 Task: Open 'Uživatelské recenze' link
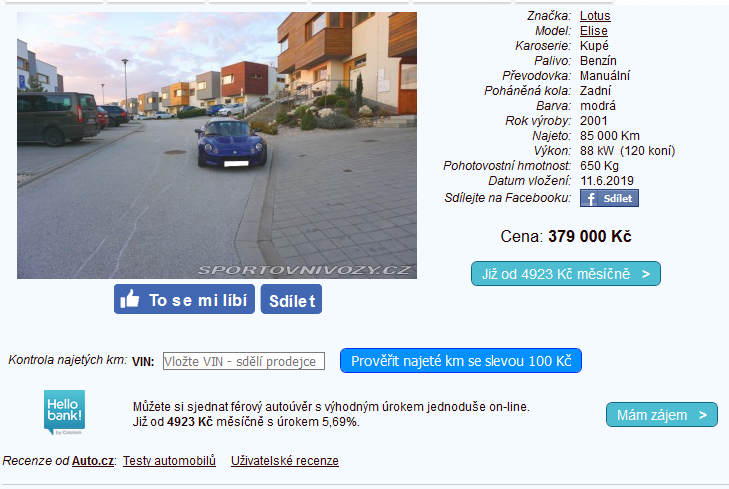pyautogui.click(x=285, y=461)
